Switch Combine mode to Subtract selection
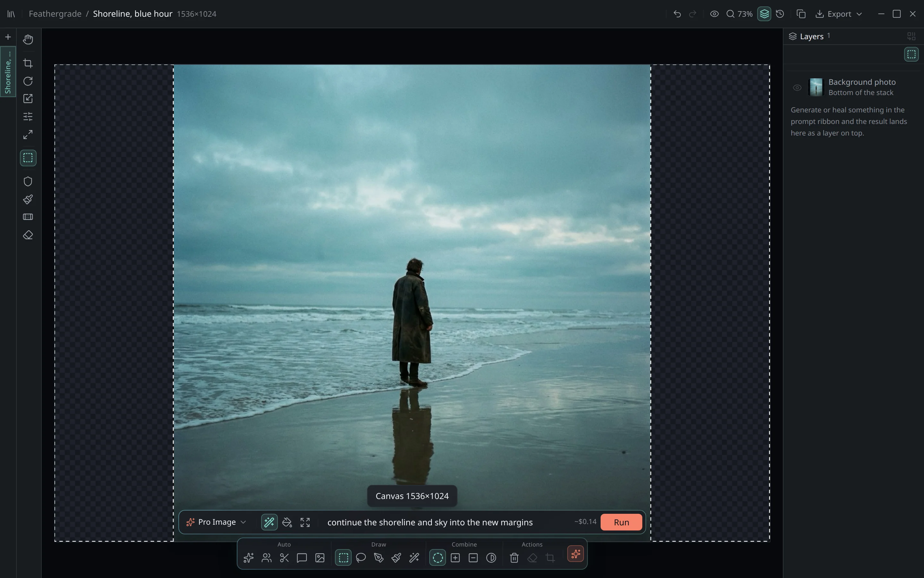Screen dimensions: 924x578 click(473, 558)
